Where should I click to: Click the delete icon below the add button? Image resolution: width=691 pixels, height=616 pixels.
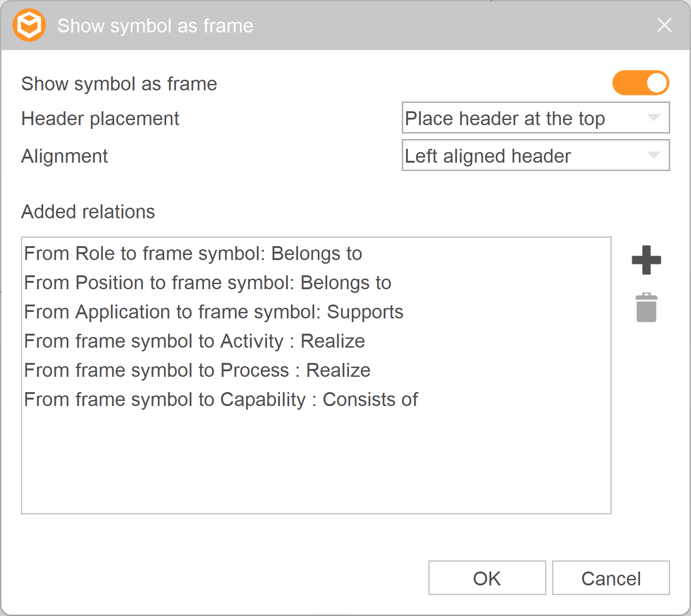[x=647, y=307]
